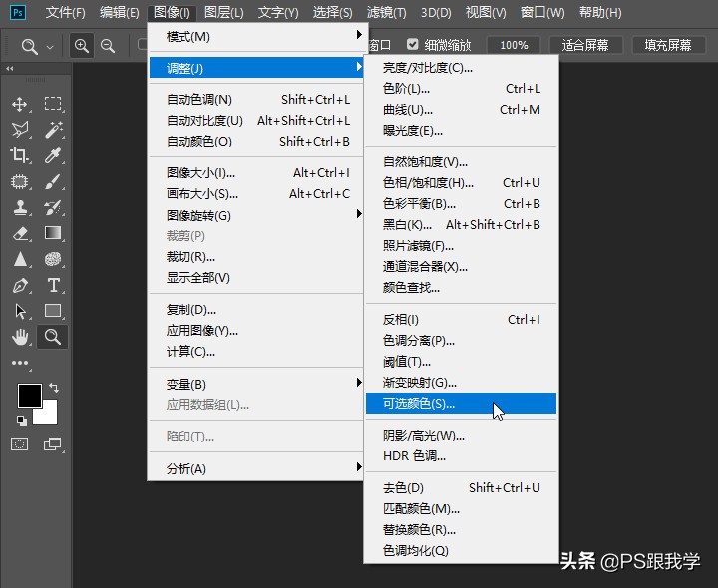Choose 色相/饱和度(H)... adjustment
This screenshot has height=588, width=718.
coord(461,183)
